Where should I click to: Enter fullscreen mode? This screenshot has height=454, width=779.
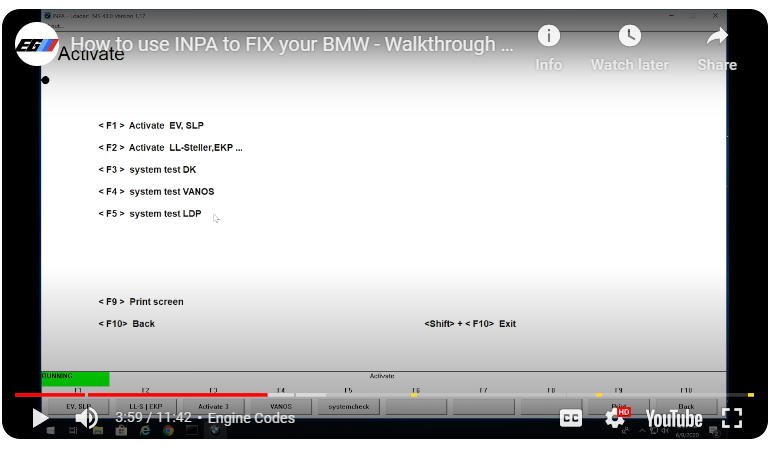click(x=732, y=418)
